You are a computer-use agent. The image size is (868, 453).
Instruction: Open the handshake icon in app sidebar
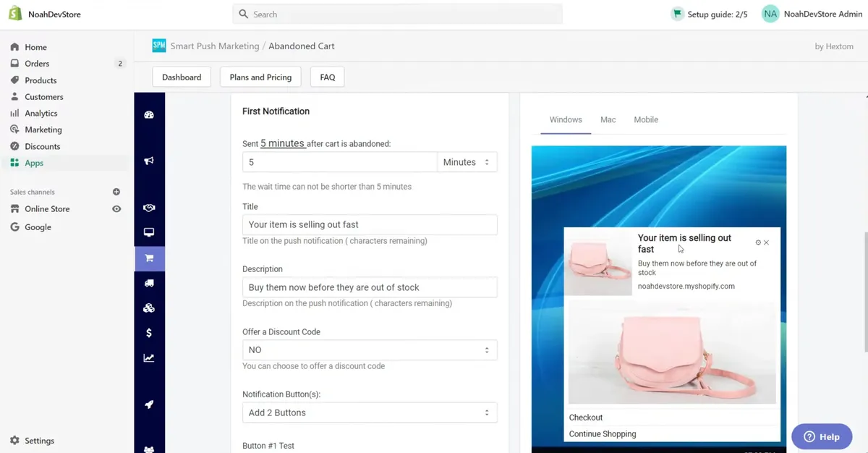point(149,208)
